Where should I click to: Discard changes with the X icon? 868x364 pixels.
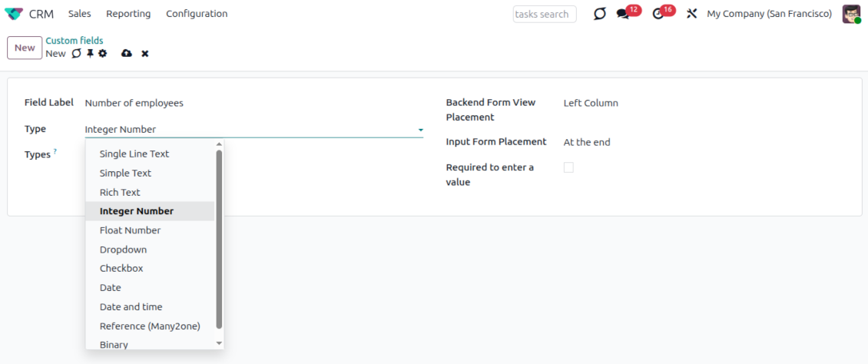144,54
